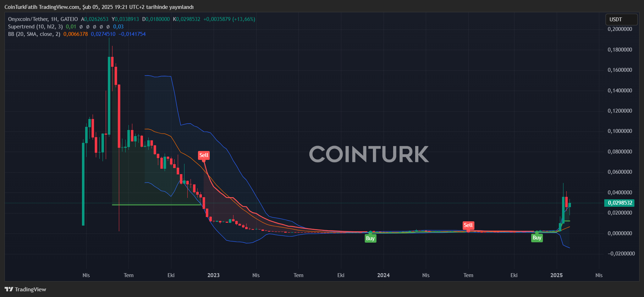
Task: Click the current price label 0,0298532
Action: pyautogui.click(x=620, y=203)
